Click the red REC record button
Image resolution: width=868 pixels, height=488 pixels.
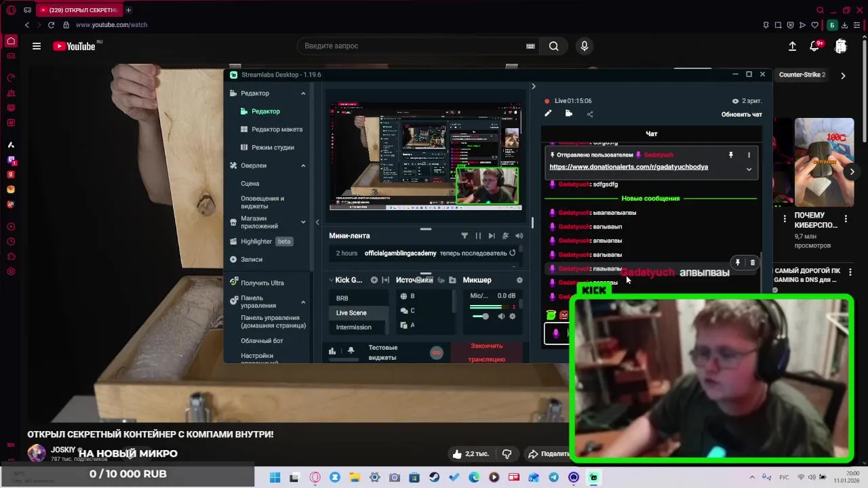point(437,352)
